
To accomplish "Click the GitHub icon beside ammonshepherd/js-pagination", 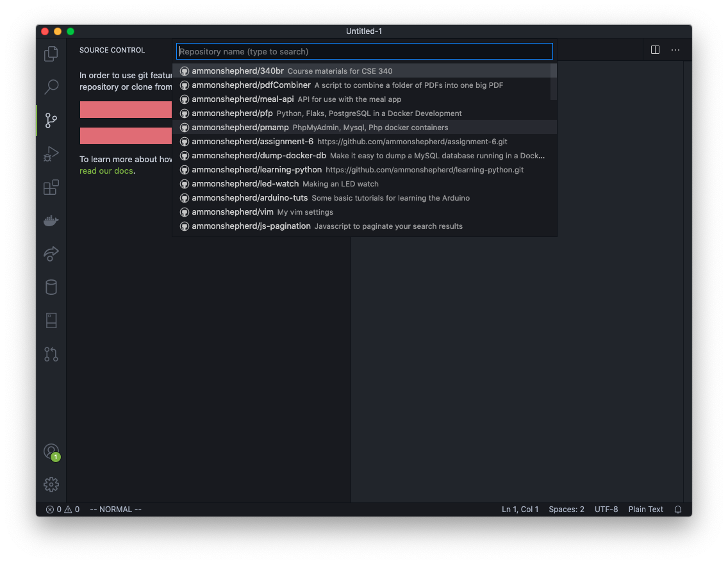I will 185,226.
